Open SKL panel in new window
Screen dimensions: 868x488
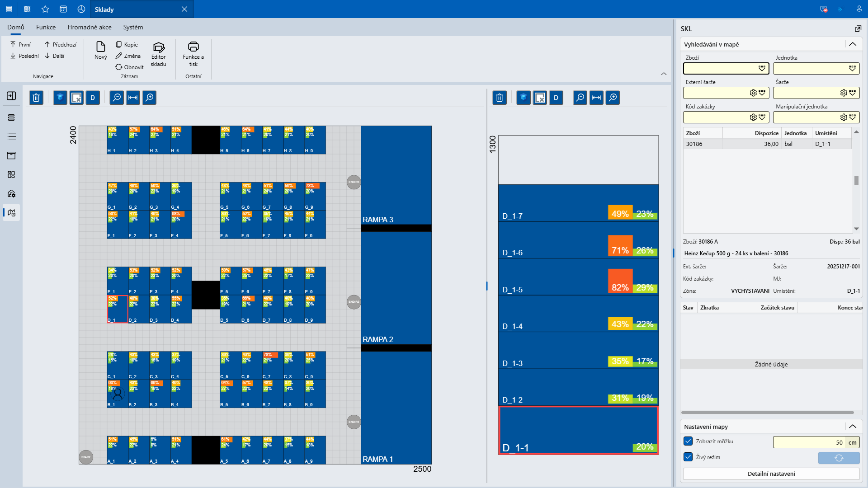(858, 28)
